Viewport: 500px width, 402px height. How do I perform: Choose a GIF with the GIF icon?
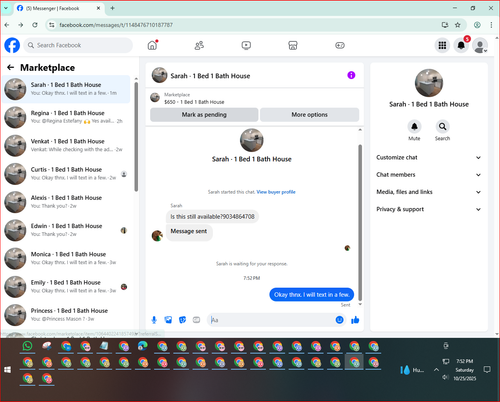pos(196,320)
